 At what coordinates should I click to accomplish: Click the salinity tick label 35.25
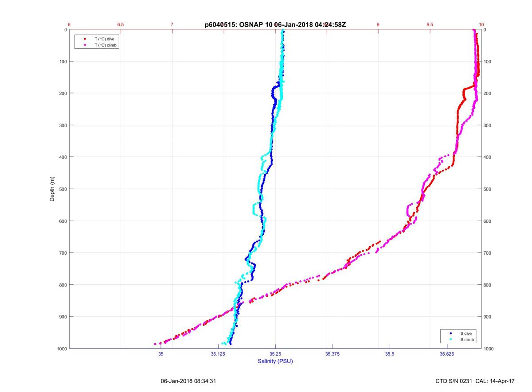pos(275,354)
